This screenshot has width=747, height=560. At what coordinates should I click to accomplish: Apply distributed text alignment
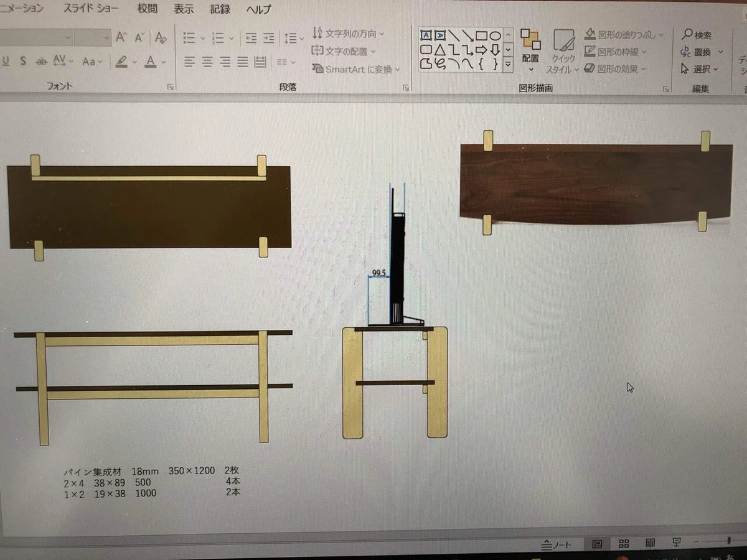pyautogui.click(x=260, y=62)
